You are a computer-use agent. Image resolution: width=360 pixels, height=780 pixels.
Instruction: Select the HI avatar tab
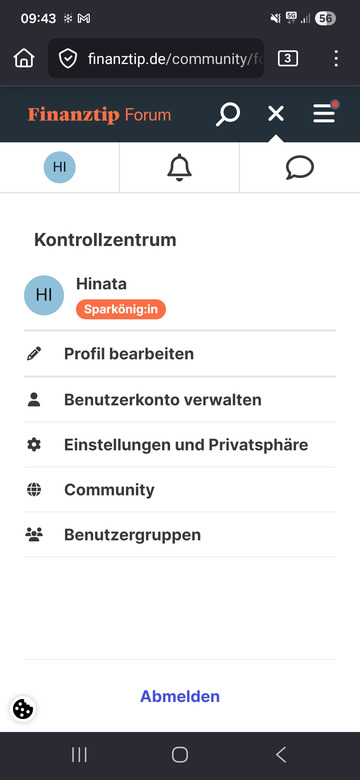tap(60, 168)
